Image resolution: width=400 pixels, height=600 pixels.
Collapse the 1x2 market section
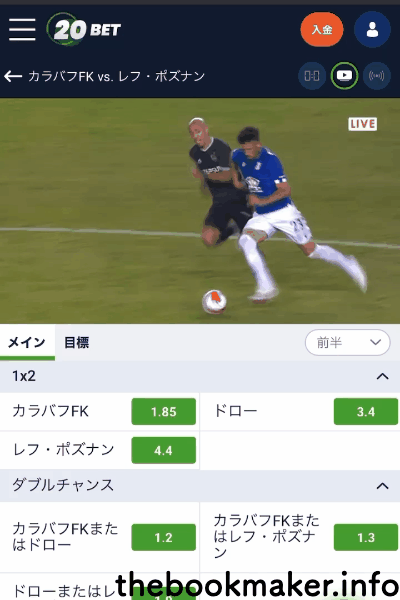[382, 377]
